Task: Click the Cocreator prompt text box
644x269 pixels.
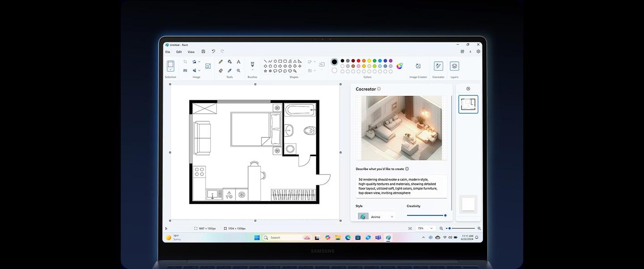Action: (x=401, y=186)
